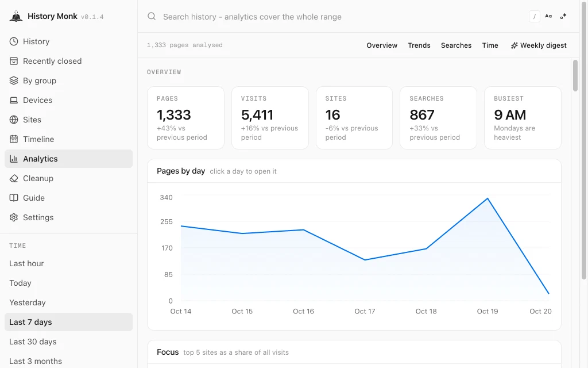The image size is (588, 368).
Task: Click the inner analytics panel scrollbar thumb
Action: click(575, 75)
